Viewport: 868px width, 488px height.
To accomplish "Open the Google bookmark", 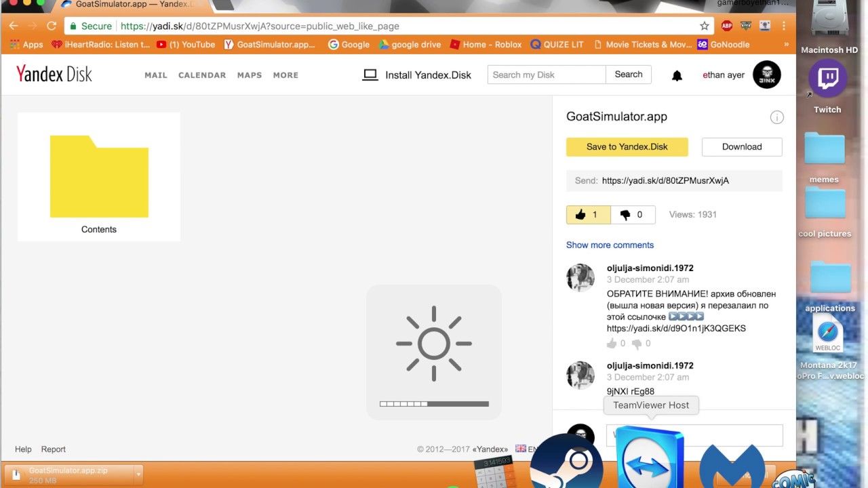I will 349,44.
